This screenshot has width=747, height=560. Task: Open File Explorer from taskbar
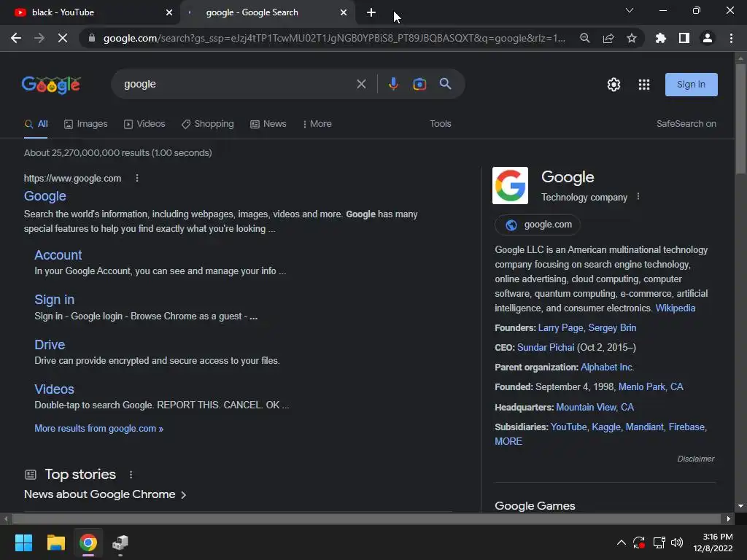point(55,542)
